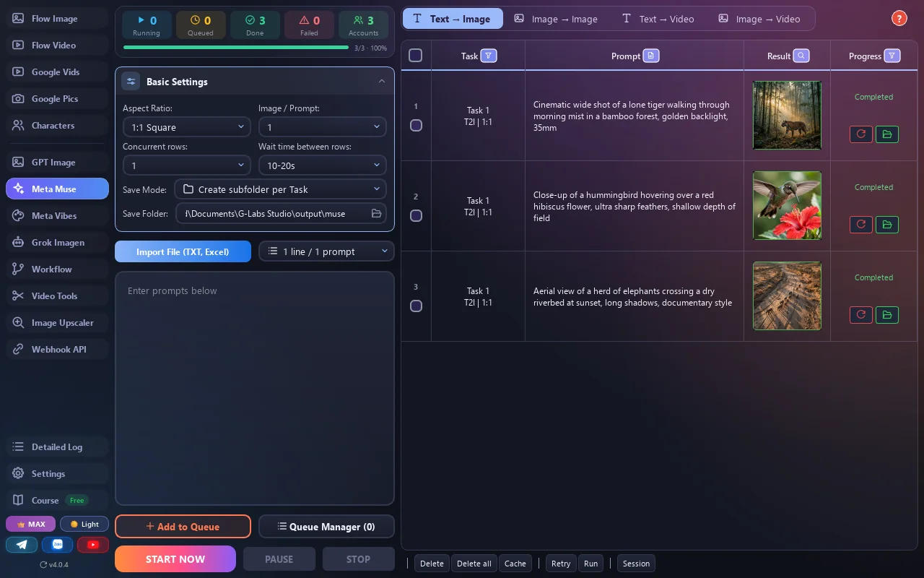
Task: Switch to the Image → Video tab
Action: point(759,19)
